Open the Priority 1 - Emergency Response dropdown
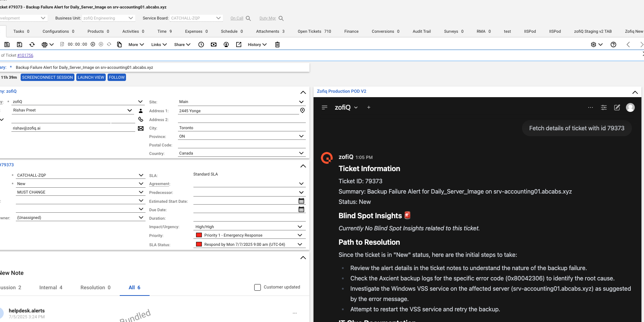Screen dimensions: 644x322 [300, 235]
